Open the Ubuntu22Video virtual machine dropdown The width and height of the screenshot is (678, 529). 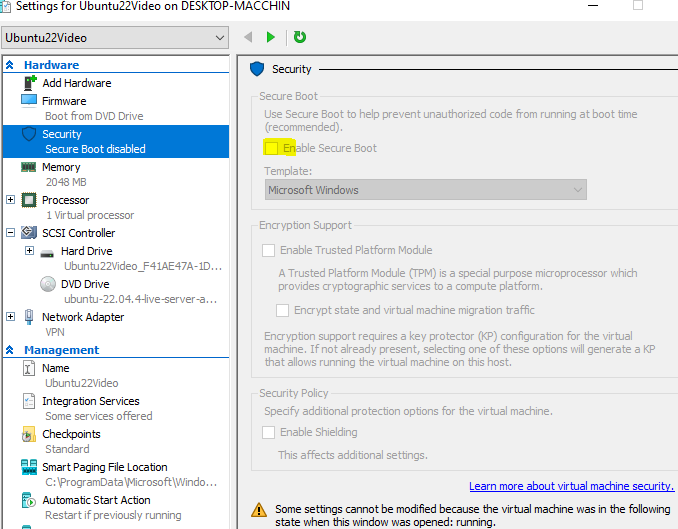(x=115, y=38)
